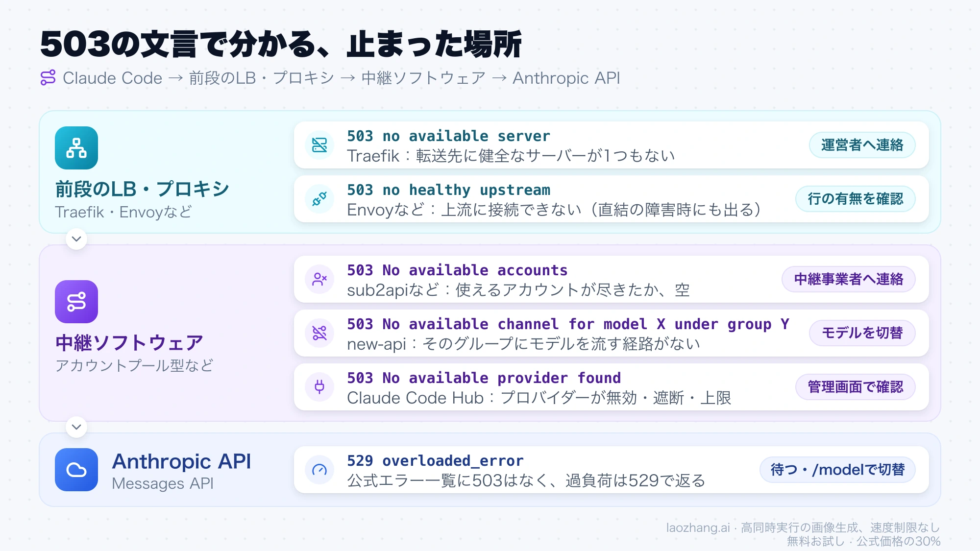Click the text 503 No available accounts
Image resolution: width=980 pixels, height=551 pixels.
pos(457,270)
